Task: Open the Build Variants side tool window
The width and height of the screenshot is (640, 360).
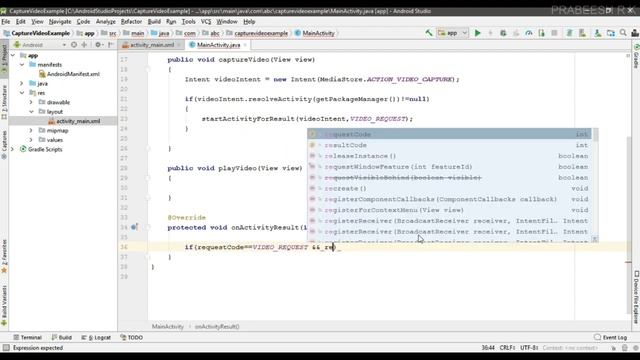Action: [x=4, y=305]
